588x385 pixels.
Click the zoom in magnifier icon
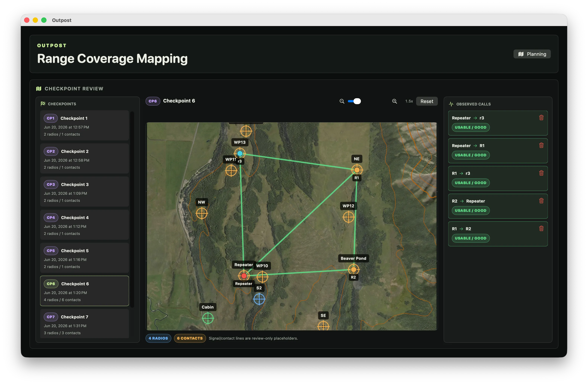tap(395, 101)
